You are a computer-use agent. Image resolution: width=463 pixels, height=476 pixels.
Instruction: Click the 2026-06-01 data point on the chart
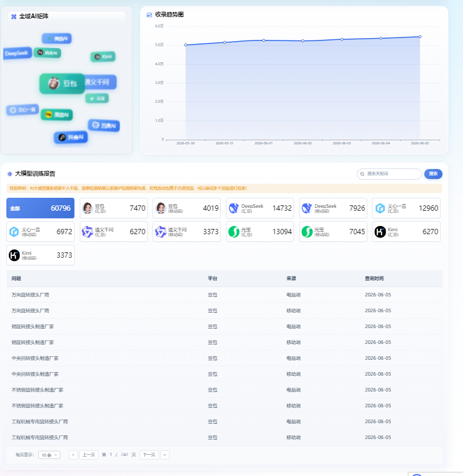pyautogui.click(x=264, y=40)
